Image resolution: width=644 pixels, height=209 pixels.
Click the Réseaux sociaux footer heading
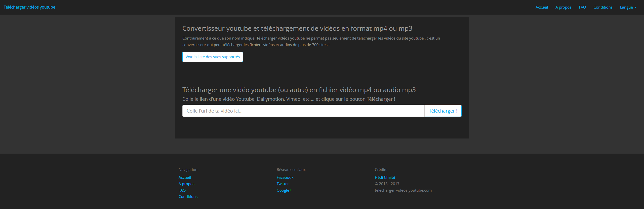tap(291, 170)
